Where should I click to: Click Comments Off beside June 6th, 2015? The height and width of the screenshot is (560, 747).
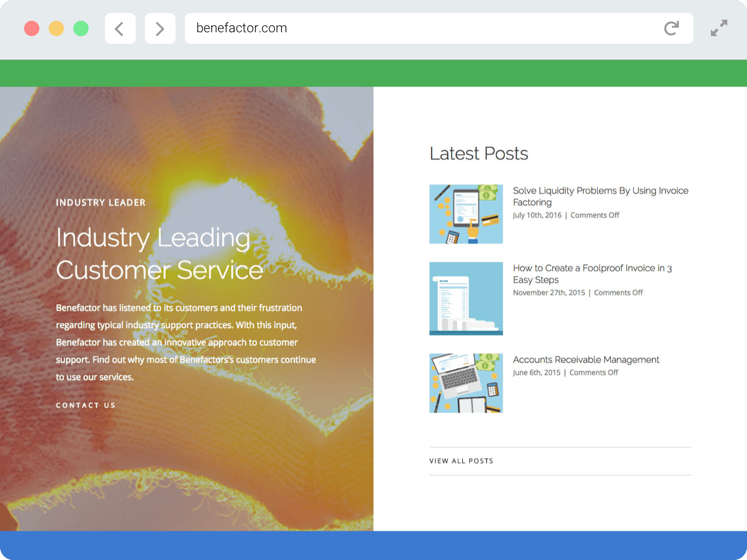594,373
